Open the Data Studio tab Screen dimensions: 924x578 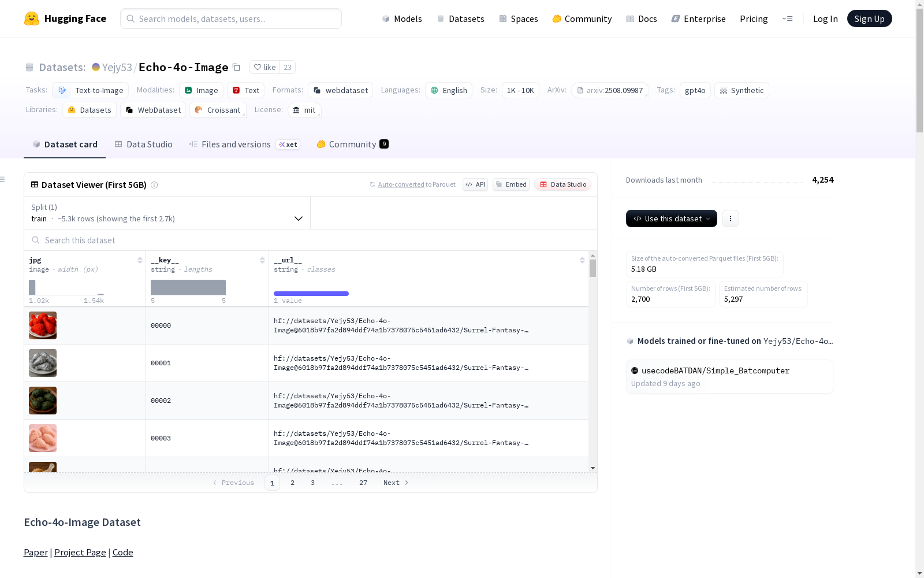[143, 144]
